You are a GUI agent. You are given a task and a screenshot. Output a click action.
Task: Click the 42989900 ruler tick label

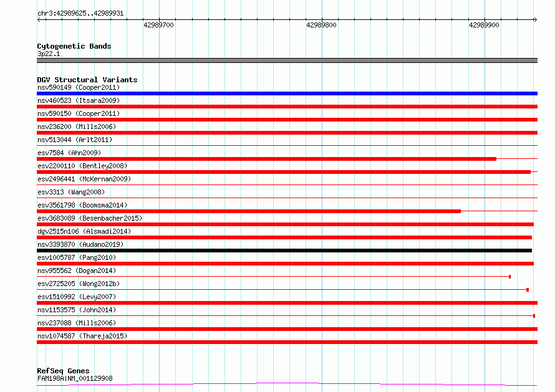pos(484,25)
